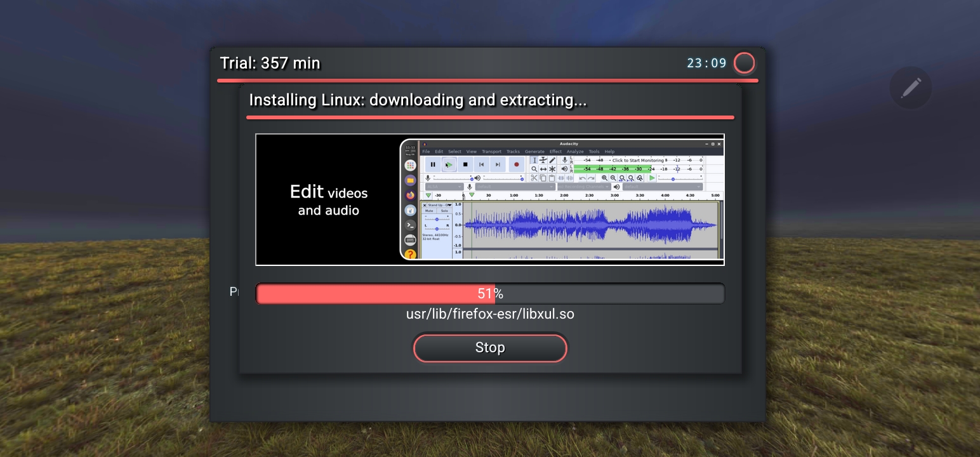The image size is (980, 457).
Task: Close the Stand Up track with its X
Action: coord(425,205)
